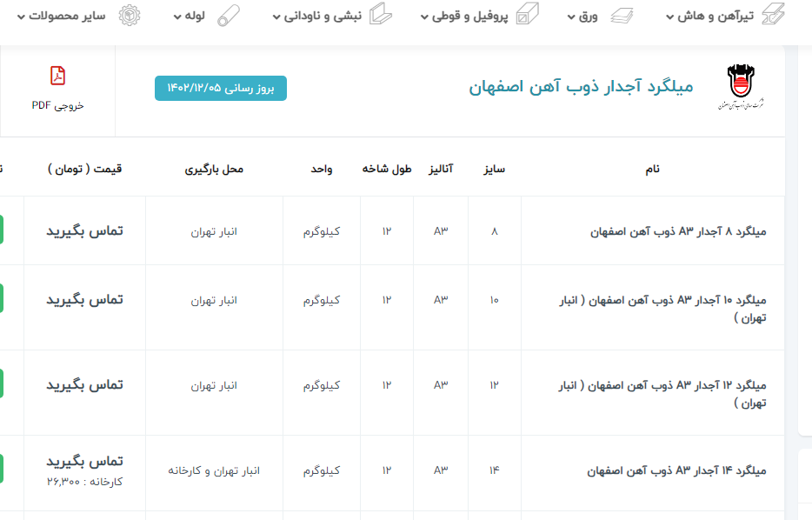The height and width of the screenshot is (520, 812).
Task: Click the I-beam icon for تیرآهن و هاش
Action: pos(773,15)
